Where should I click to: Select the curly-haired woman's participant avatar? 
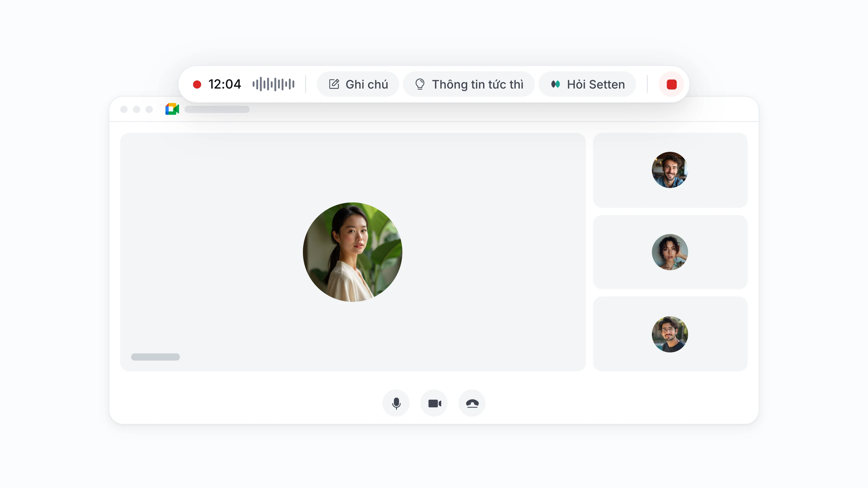670,252
